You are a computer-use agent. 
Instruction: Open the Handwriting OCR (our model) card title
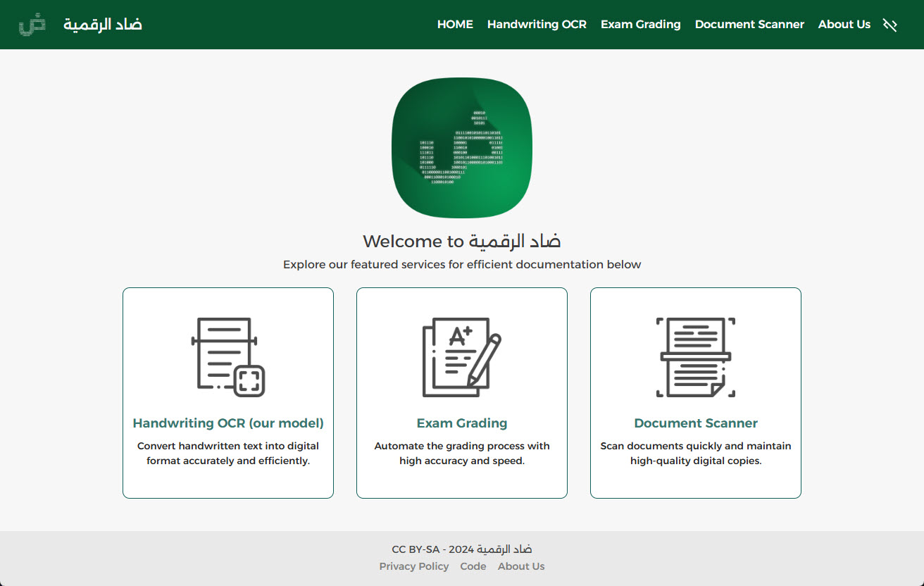[228, 423]
